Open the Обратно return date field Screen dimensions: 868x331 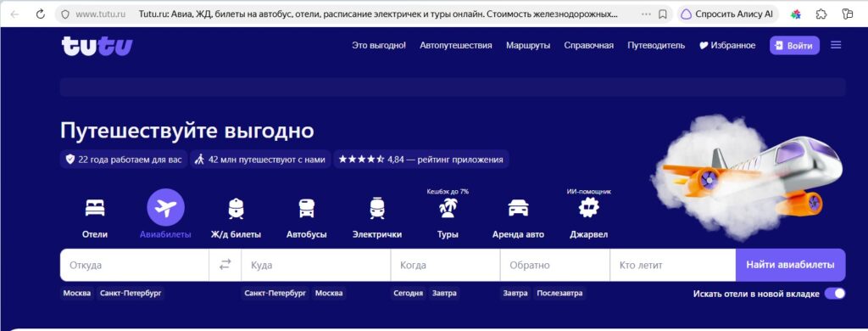pos(555,265)
